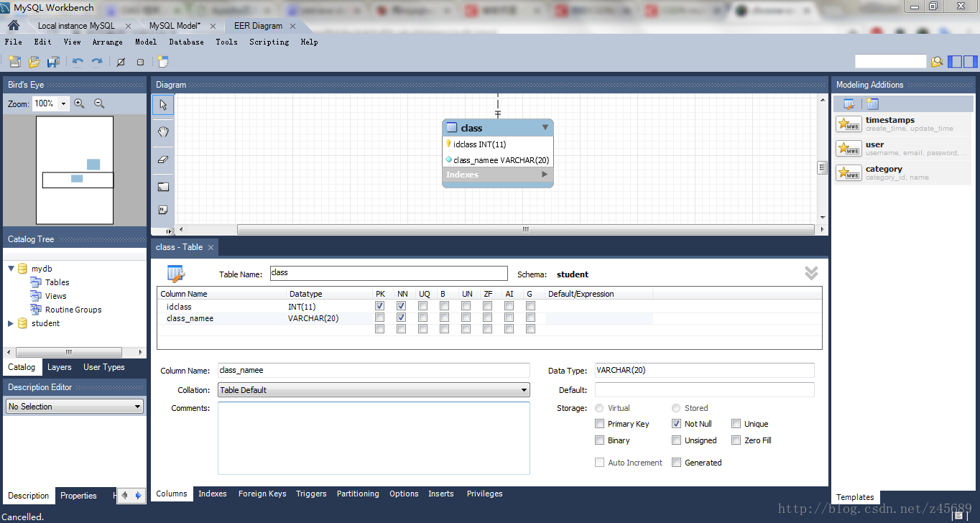Click the Redo arrow icon
This screenshot has height=523, width=980.
coord(96,62)
